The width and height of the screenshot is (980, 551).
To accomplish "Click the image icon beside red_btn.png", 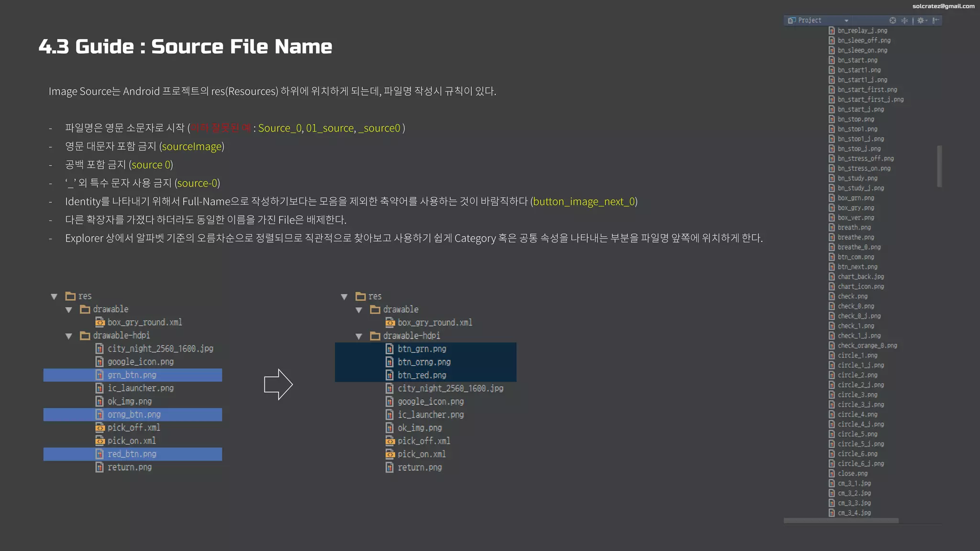I will [x=100, y=454].
